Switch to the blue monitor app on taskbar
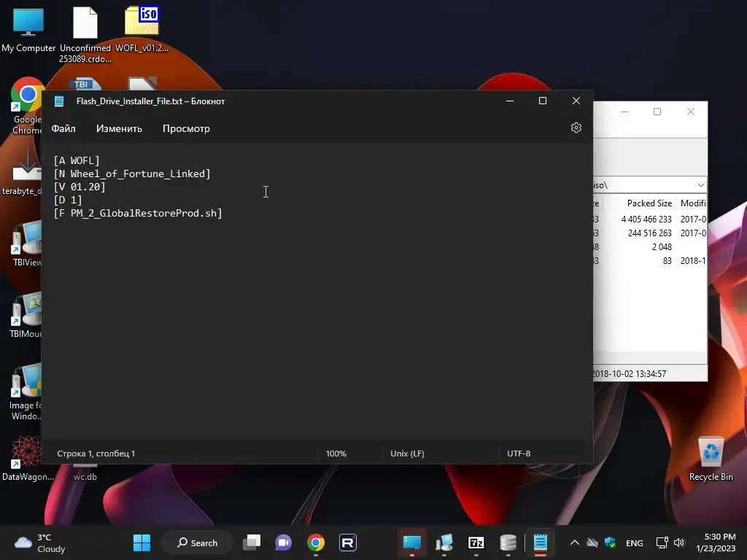 [412, 542]
